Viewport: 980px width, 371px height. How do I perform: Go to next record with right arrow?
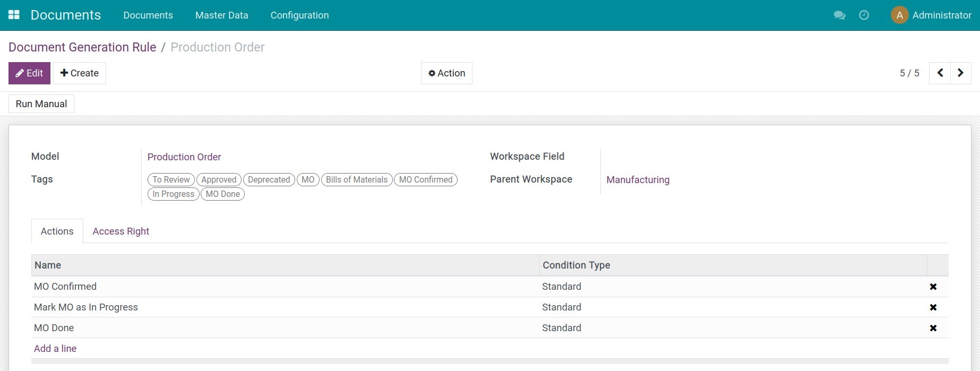coord(960,73)
